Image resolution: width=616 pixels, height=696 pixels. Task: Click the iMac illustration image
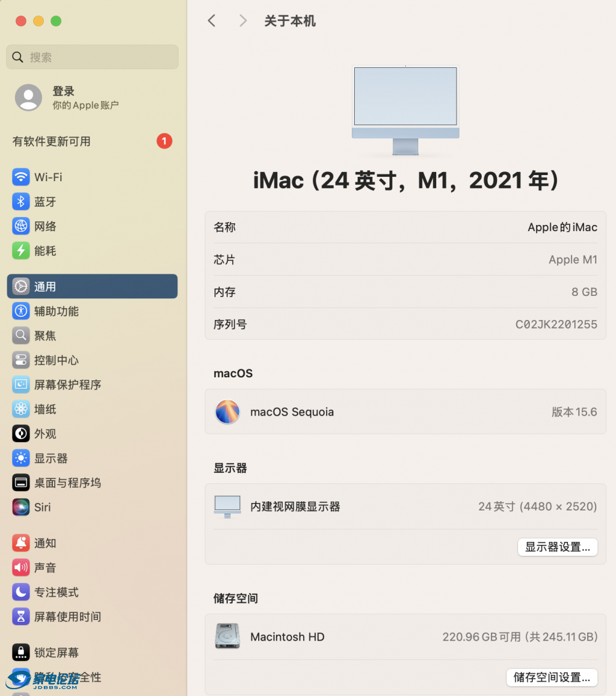pos(405,110)
